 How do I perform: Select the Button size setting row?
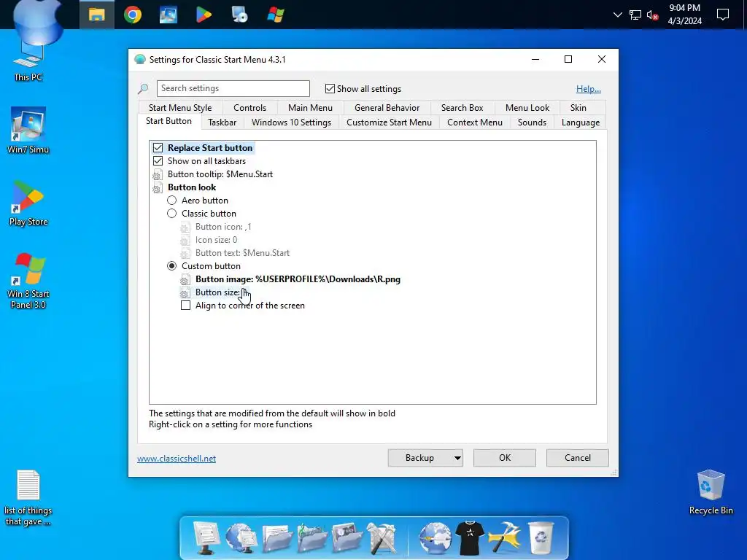coord(215,292)
